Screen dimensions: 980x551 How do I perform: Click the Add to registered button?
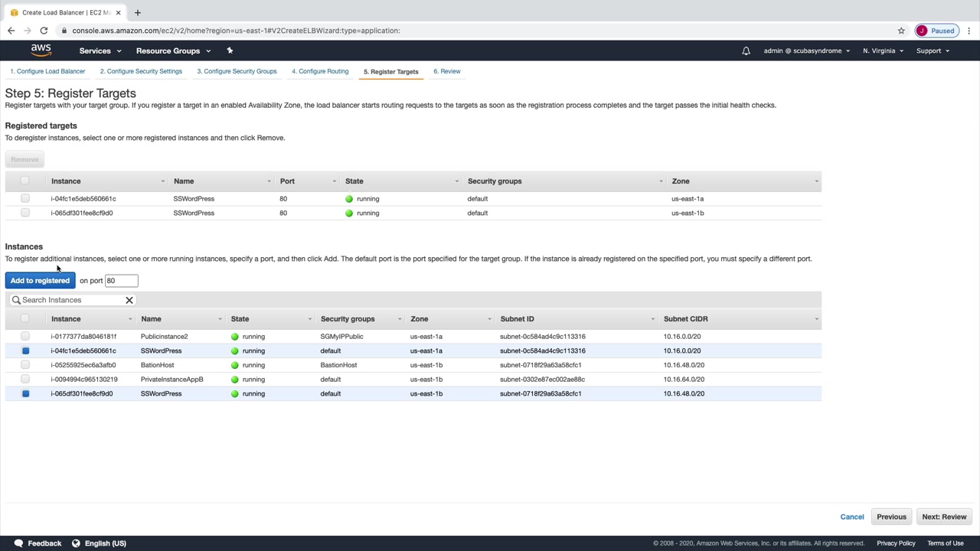click(40, 280)
